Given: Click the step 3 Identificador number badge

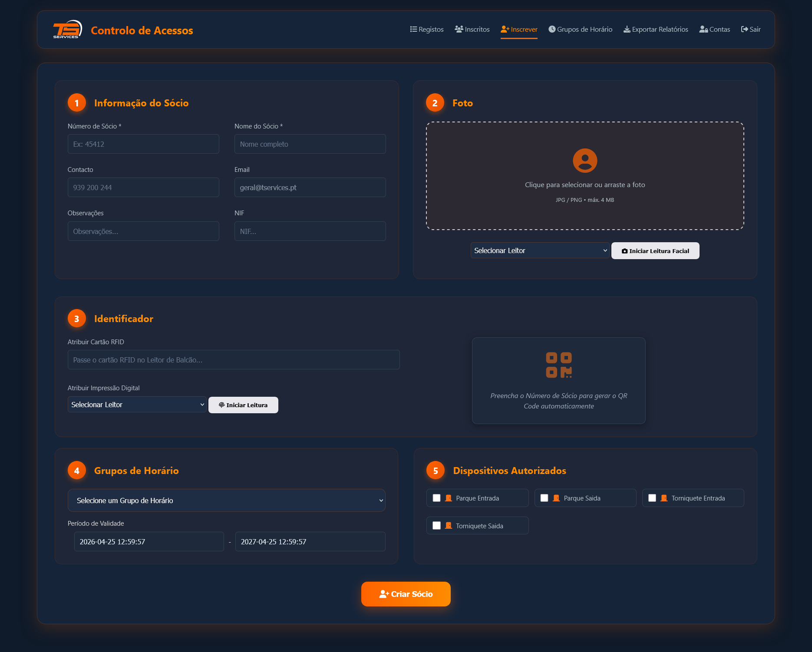Looking at the screenshot, I should click(77, 319).
